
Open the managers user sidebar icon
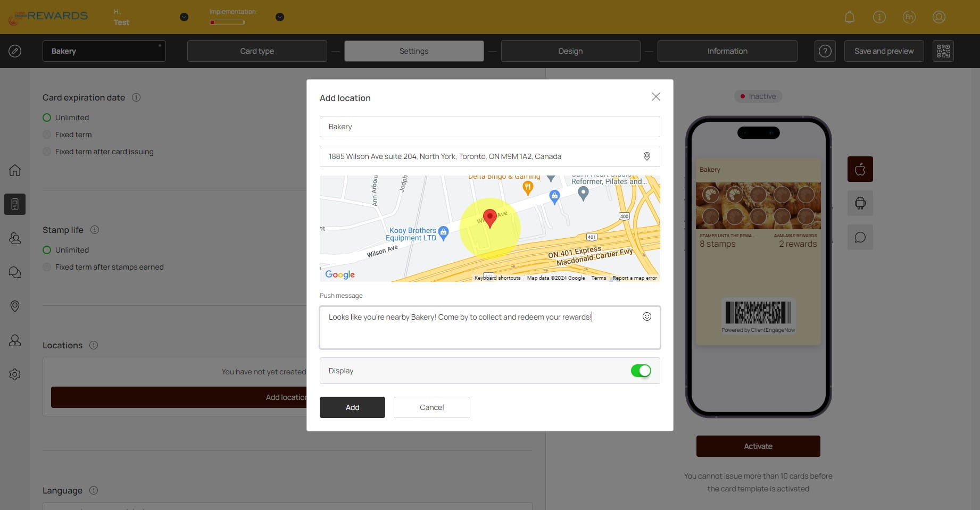[x=15, y=340]
